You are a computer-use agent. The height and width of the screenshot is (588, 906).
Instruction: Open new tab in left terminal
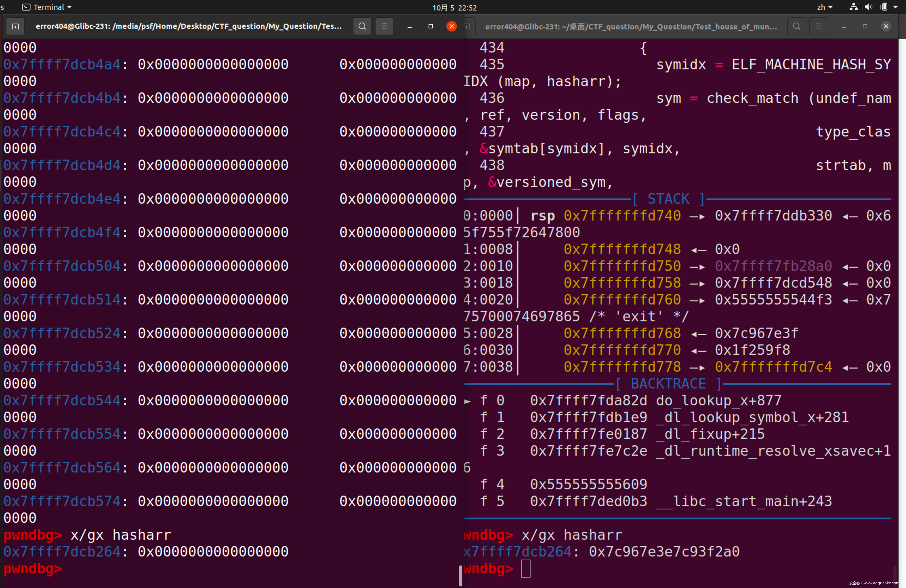point(15,26)
